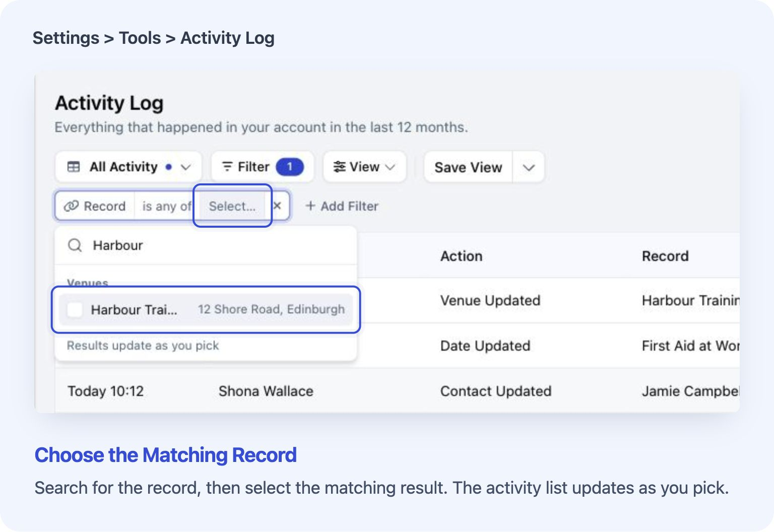Click Add Filter
This screenshot has height=532, width=774.
pyautogui.click(x=342, y=206)
